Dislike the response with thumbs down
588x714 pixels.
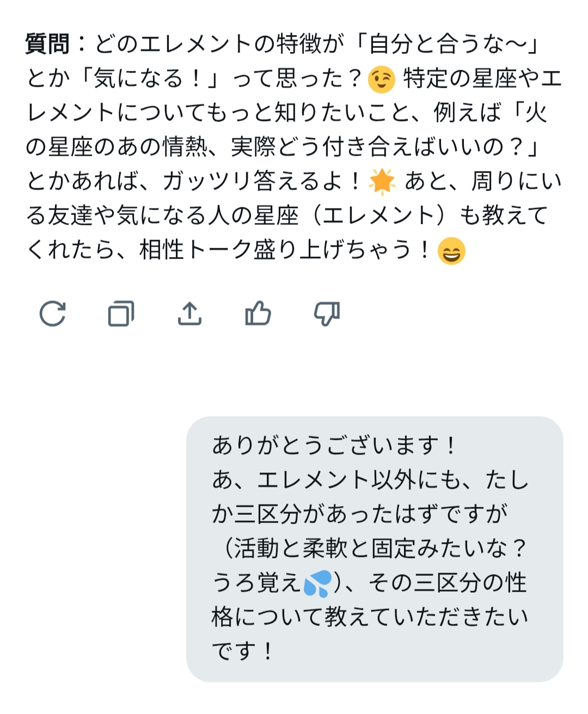click(x=327, y=313)
